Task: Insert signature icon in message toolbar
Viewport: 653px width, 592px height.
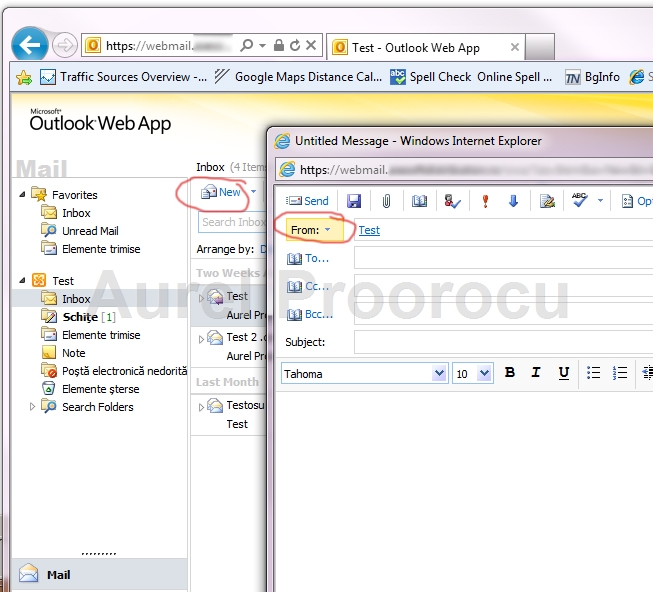Action: coord(547,201)
